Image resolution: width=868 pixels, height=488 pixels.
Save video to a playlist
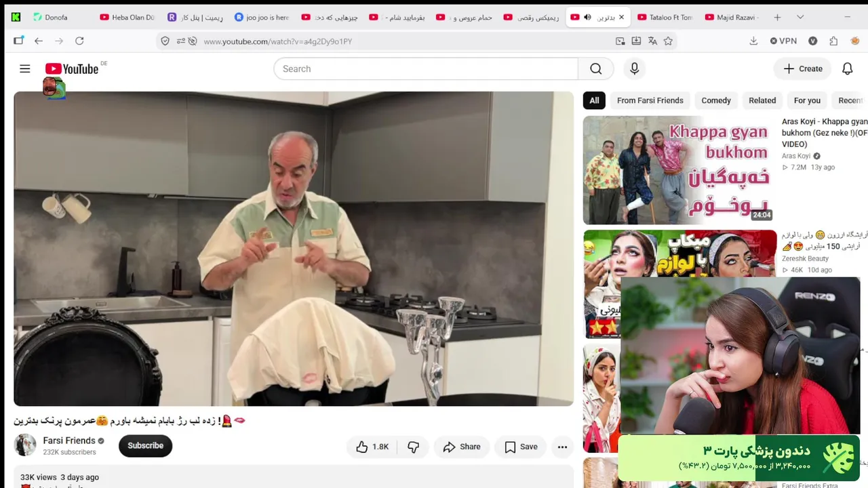pos(521,447)
